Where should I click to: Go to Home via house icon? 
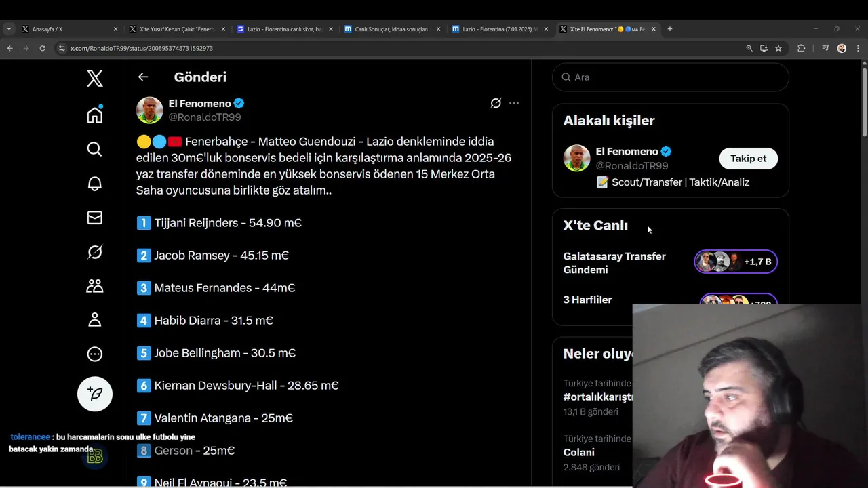(x=95, y=115)
